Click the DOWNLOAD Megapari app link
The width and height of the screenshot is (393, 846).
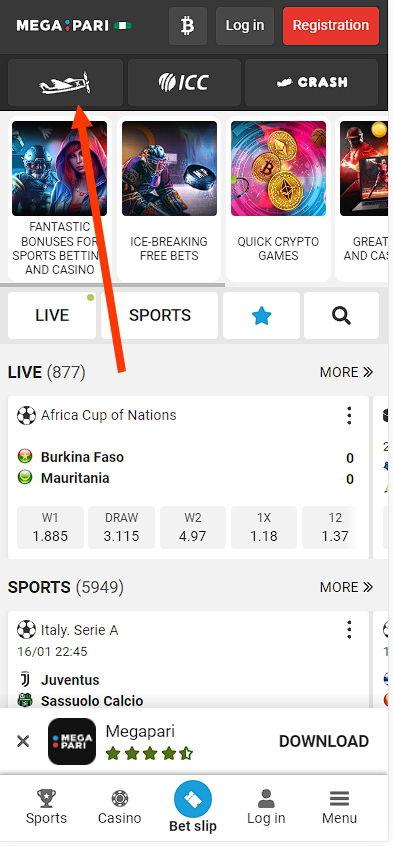pyautogui.click(x=324, y=741)
